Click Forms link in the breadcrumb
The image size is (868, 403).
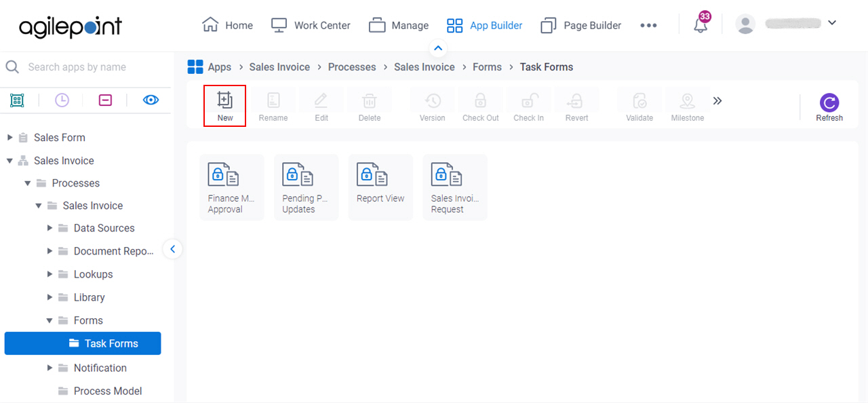(x=487, y=67)
